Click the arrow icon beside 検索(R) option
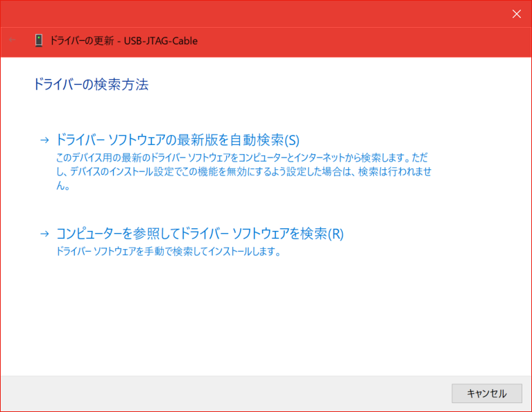532x412 pixels. [44, 234]
